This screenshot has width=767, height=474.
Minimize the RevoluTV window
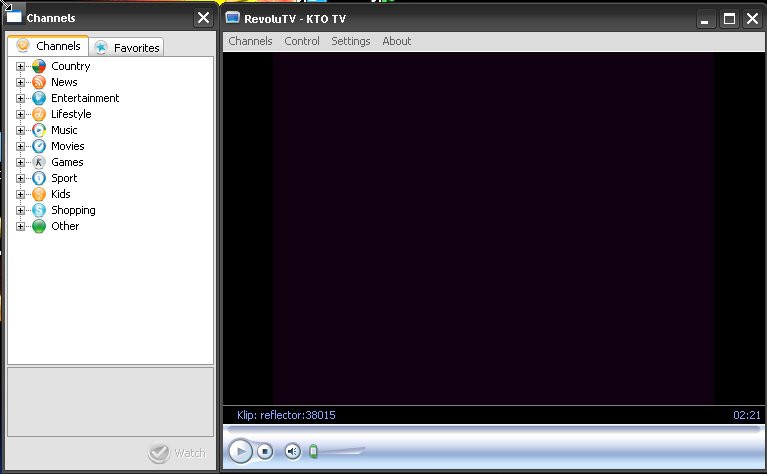[705, 20]
